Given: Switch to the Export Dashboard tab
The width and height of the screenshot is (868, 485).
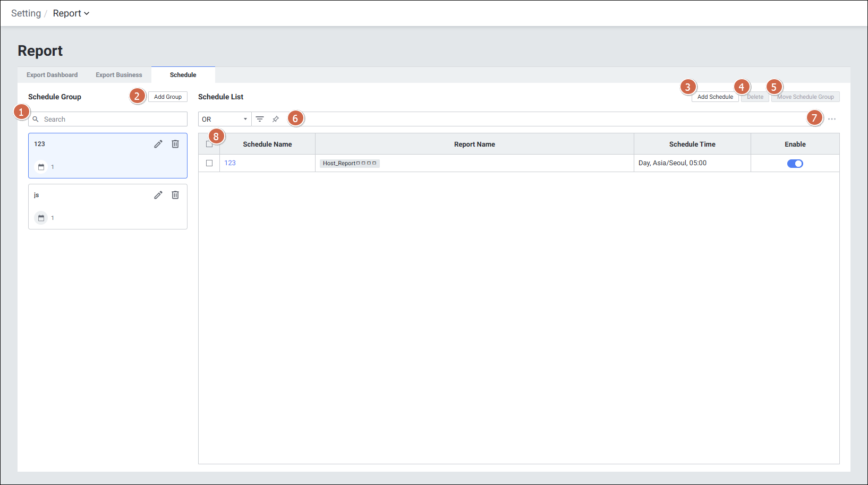Looking at the screenshot, I should 52,75.
